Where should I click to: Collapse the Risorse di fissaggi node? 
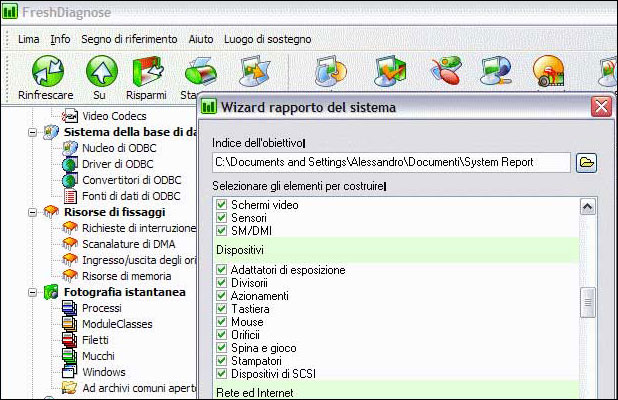click(x=32, y=212)
